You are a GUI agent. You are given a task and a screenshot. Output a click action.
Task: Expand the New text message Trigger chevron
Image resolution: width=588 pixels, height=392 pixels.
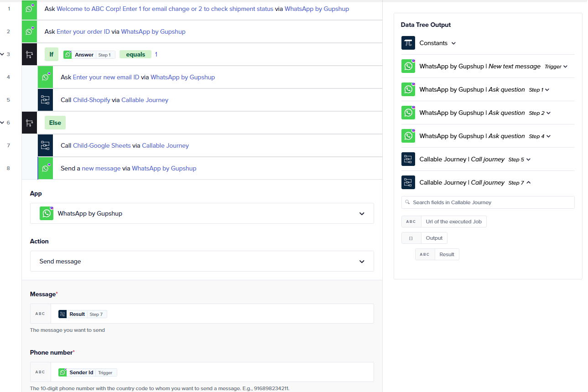click(566, 67)
